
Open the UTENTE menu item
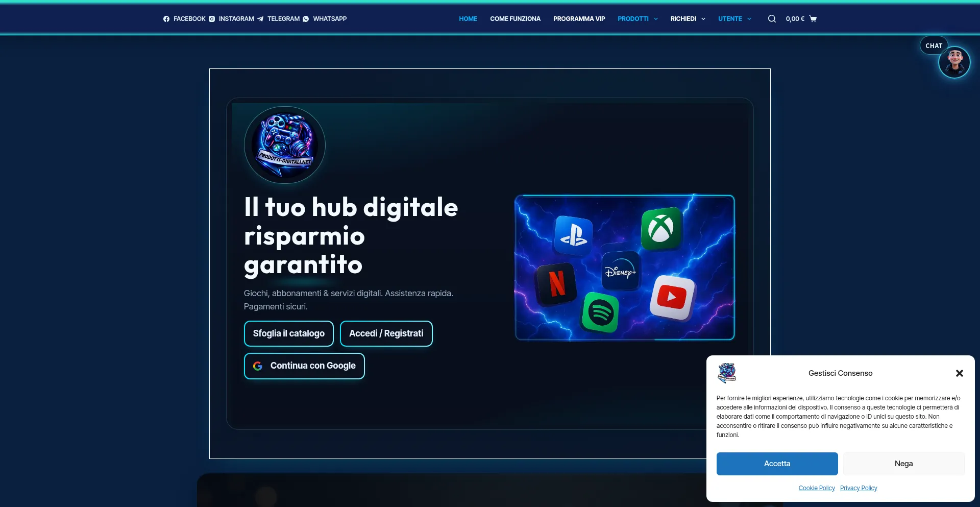(730, 19)
